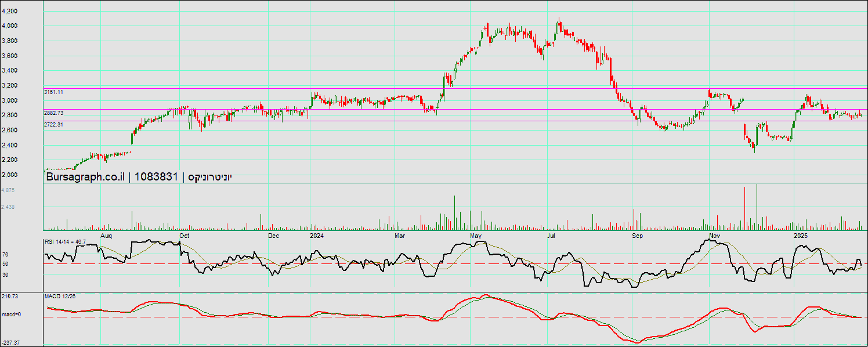
Task: Select the MACD 12/26 indicator label
Action: coord(60,297)
